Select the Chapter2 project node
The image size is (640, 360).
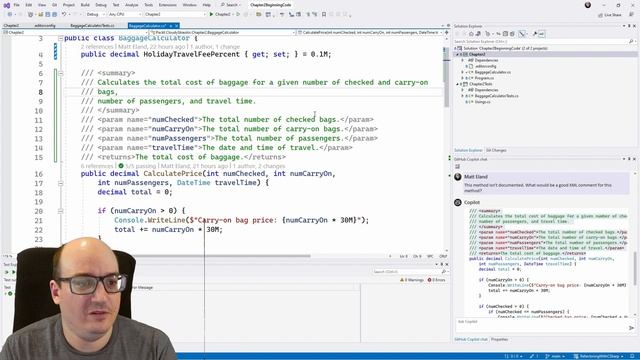[x=477, y=54]
